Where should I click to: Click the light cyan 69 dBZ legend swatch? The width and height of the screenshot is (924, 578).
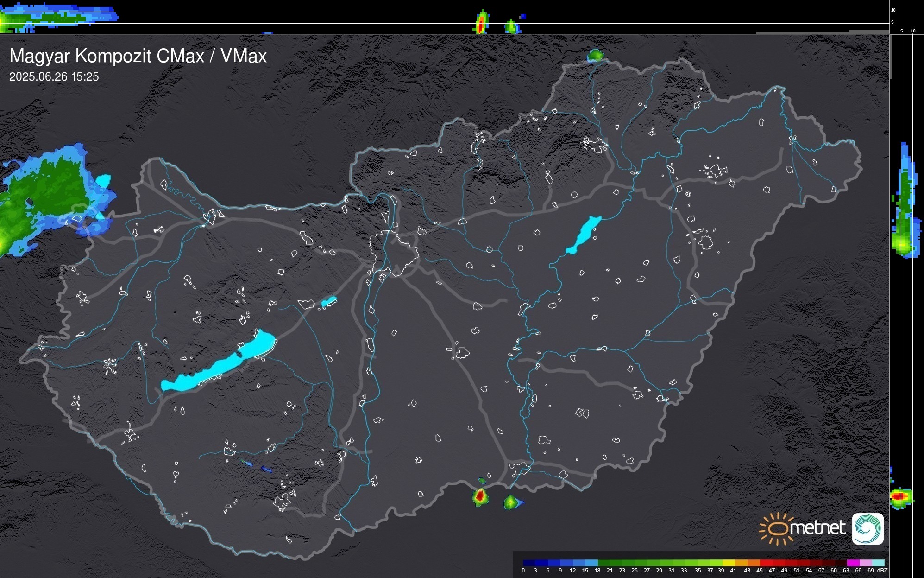pyautogui.click(x=878, y=563)
